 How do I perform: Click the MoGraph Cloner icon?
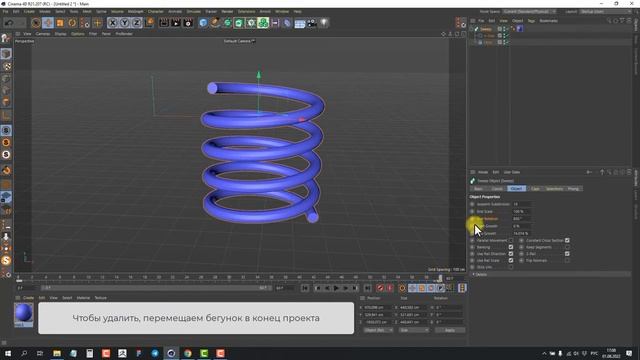263,23
